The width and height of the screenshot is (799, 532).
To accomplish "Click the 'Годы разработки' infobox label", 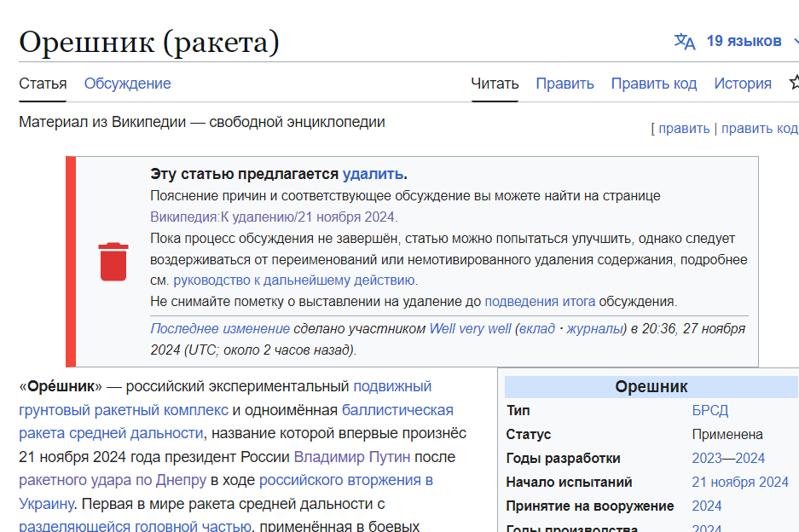I will pyautogui.click(x=563, y=458).
